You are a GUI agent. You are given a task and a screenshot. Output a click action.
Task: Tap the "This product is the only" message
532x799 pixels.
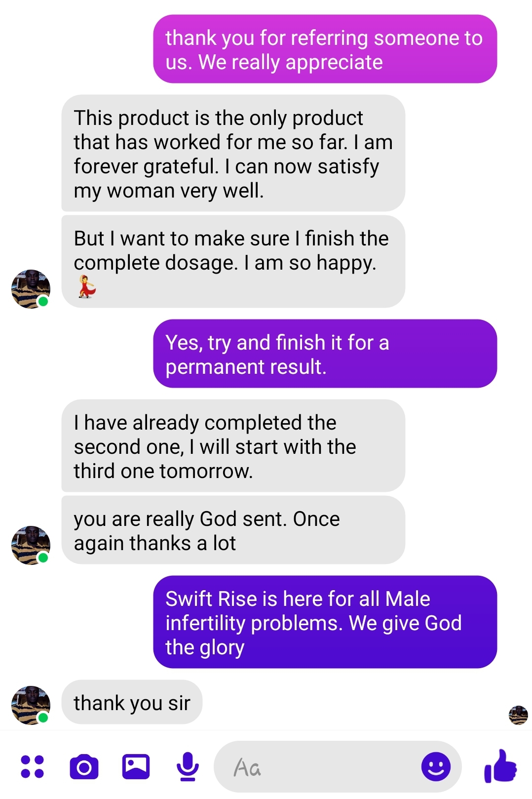[x=233, y=154]
